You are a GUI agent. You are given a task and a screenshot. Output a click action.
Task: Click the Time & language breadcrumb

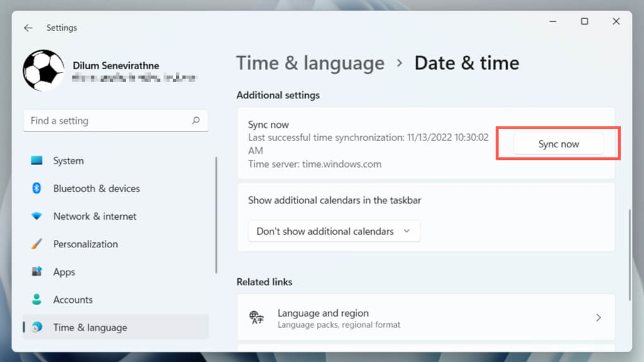click(x=310, y=63)
